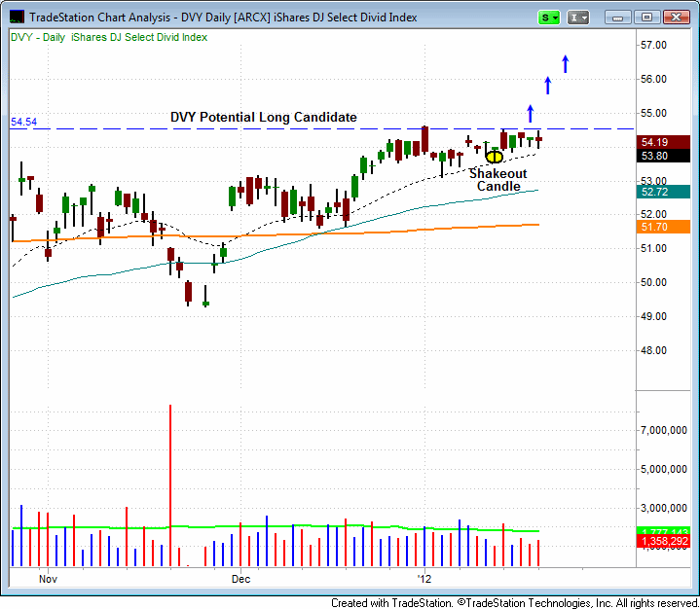Viewport: 700px width, 609px height.
Task: Click the 52.72 teal moving average label
Action: pos(663,192)
